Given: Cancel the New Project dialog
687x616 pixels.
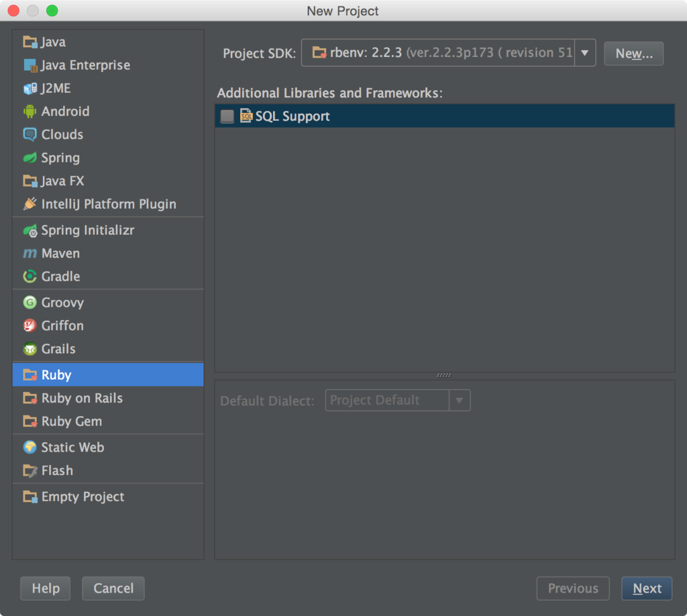Looking at the screenshot, I should pyautogui.click(x=113, y=588).
